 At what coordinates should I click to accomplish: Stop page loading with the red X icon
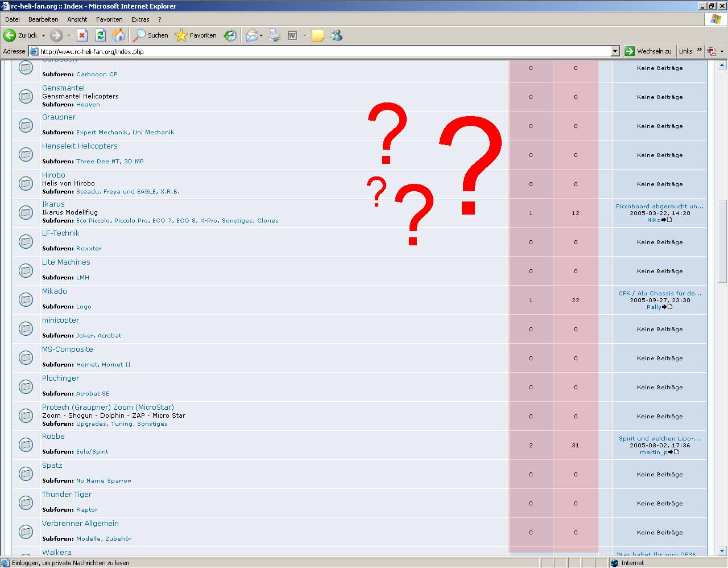click(82, 35)
